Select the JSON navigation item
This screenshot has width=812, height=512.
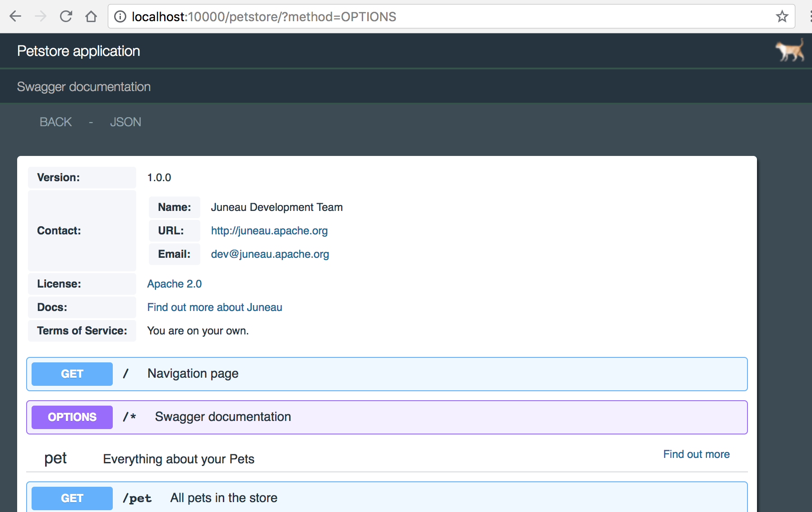(x=126, y=122)
